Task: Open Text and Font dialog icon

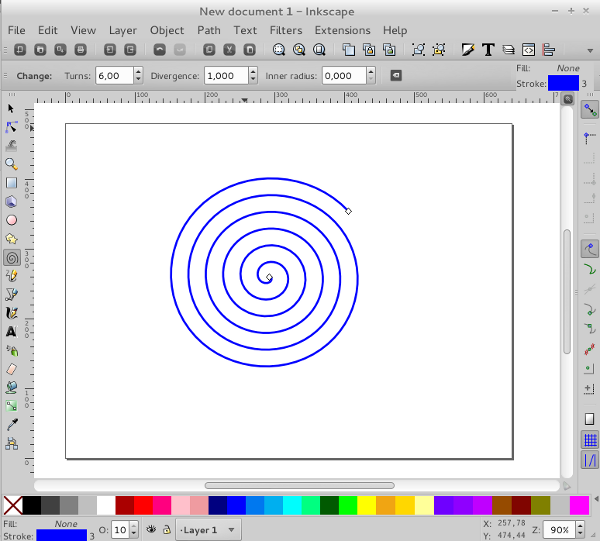Action: [488, 50]
